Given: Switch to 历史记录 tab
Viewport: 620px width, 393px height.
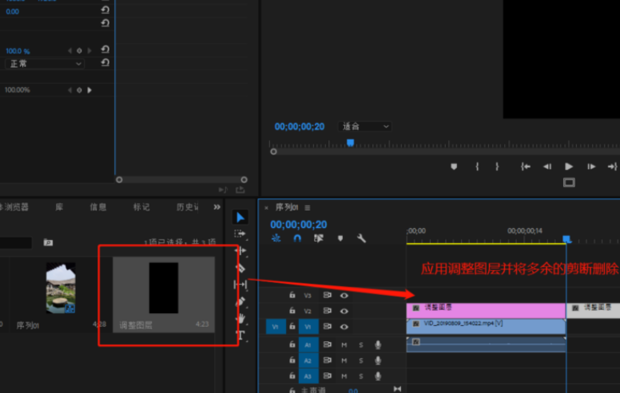Looking at the screenshot, I should point(187,207).
